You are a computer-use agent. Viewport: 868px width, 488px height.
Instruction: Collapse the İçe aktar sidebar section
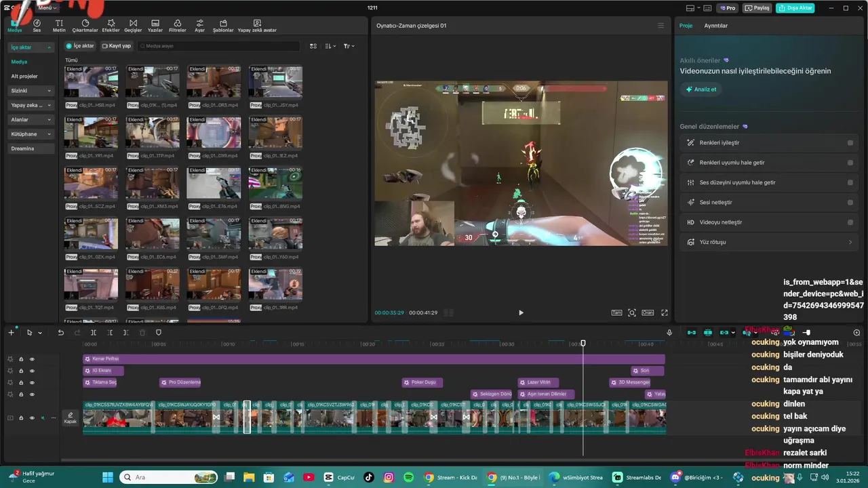tap(49, 47)
